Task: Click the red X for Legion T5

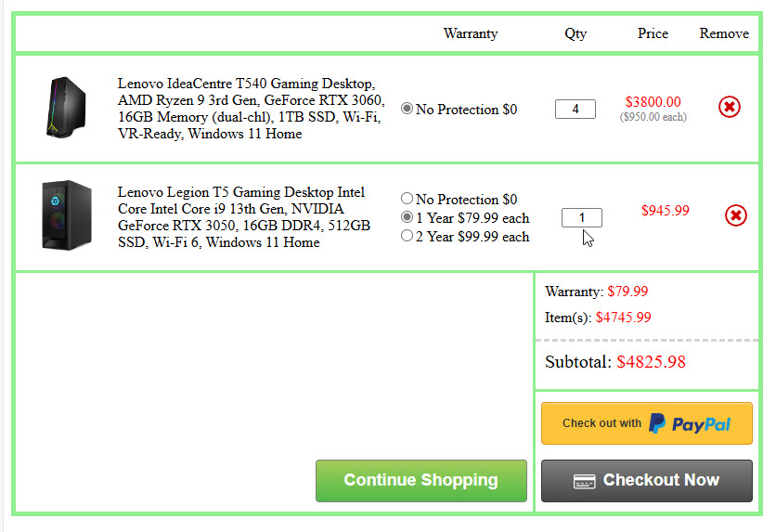Action: [x=735, y=216]
